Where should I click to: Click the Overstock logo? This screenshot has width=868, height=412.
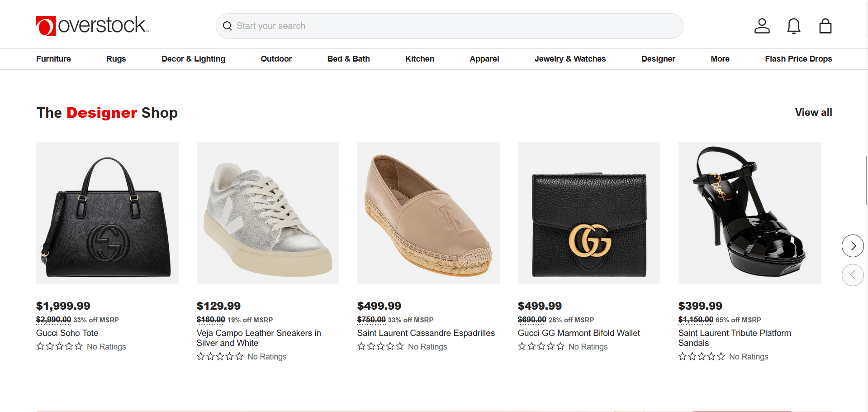click(92, 25)
